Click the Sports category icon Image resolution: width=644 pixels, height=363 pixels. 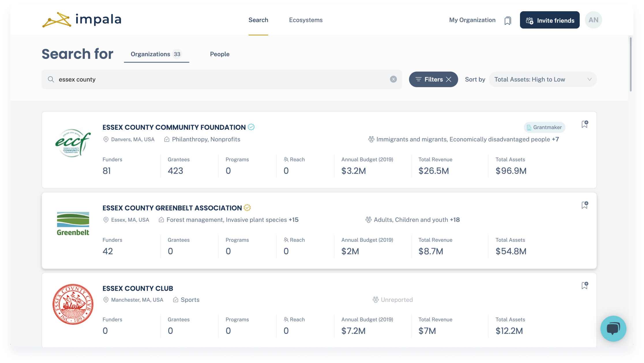[x=175, y=300]
